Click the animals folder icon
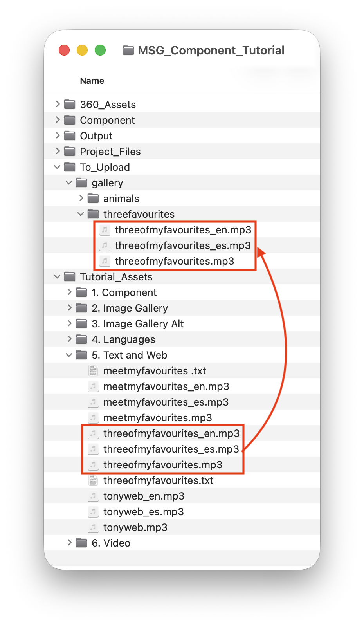Image resolution: width=364 pixels, height=628 pixels. coord(93,198)
